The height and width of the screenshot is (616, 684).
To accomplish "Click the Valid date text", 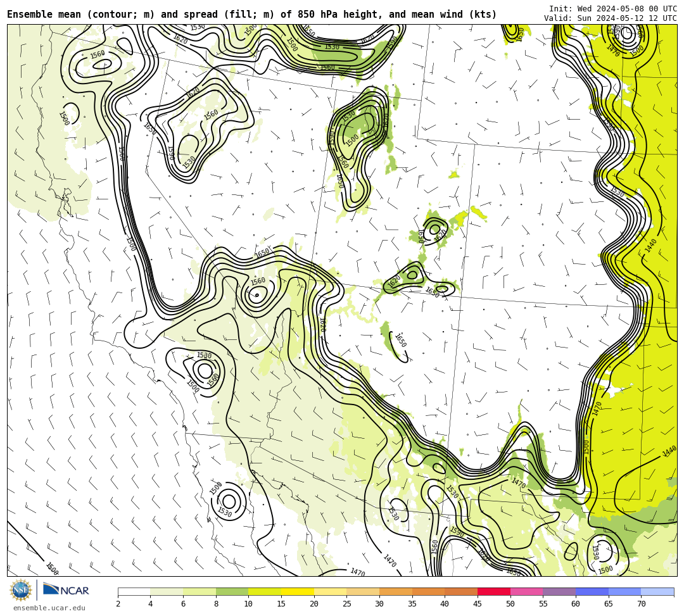I will (611, 18).
